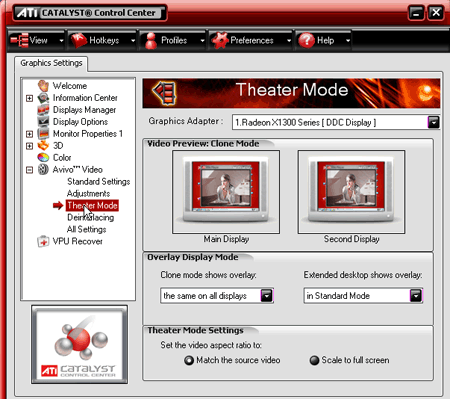
Task: Open the Profiles menu dropdown arrow
Action: pyautogui.click(x=202, y=41)
